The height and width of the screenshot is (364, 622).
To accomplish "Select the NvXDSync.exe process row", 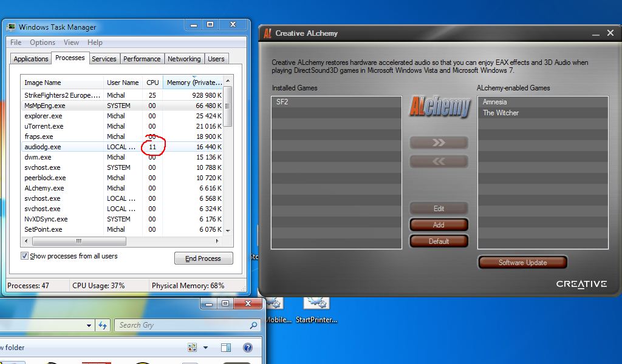I will click(122, 218).
